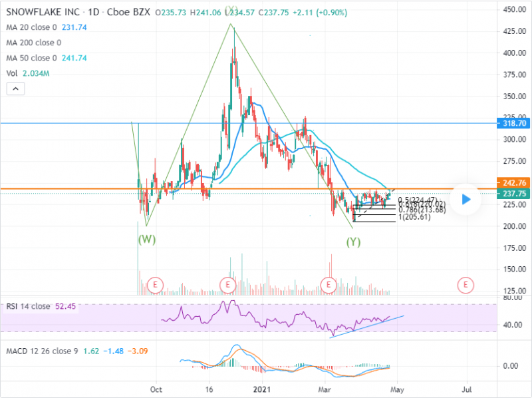Select the (W) wave label
This screenshot has width=532, height=398.
click(147, 240)
